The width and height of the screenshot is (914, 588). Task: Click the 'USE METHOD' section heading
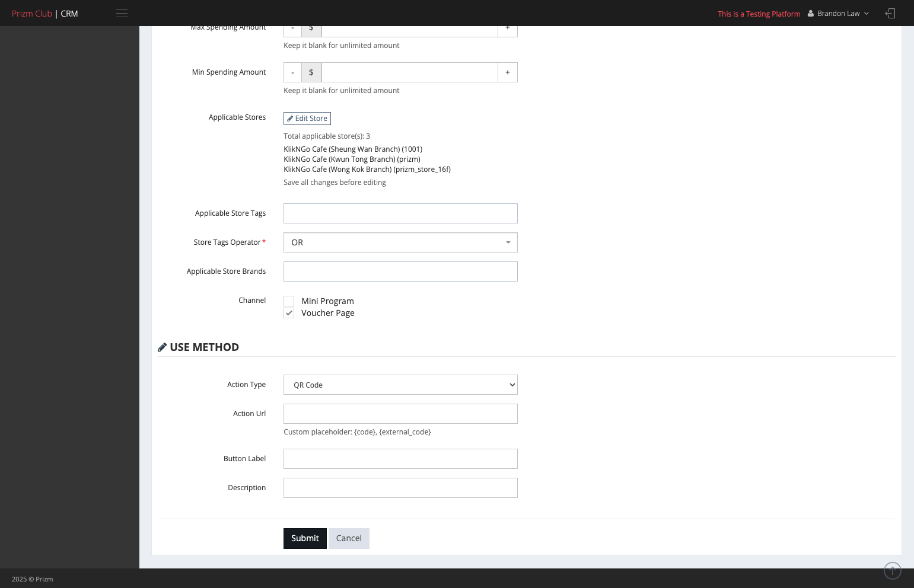pyautogui.click(x=204, y=347)
